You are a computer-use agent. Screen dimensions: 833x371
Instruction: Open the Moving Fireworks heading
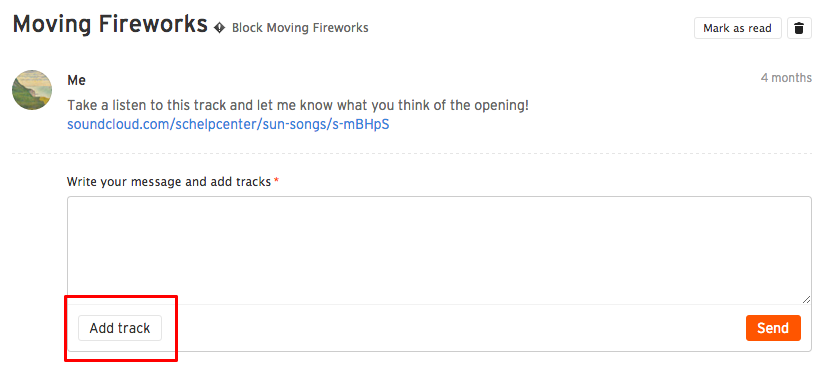[110, 24]
